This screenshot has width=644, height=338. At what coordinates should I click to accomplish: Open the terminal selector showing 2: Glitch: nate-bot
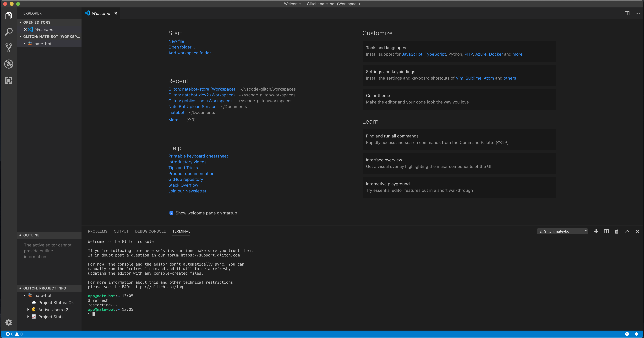[562, 231]
